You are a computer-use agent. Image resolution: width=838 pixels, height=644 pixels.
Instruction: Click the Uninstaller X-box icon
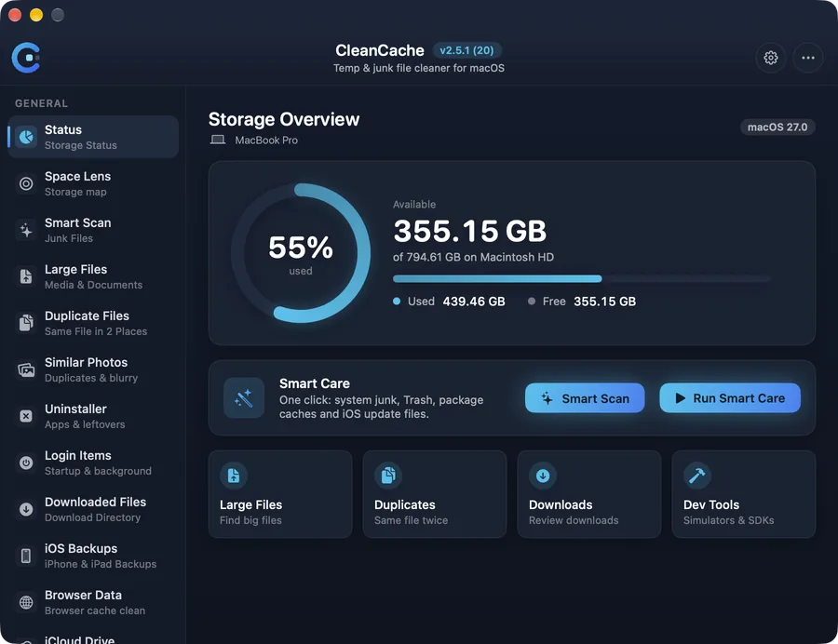point(26,416)
